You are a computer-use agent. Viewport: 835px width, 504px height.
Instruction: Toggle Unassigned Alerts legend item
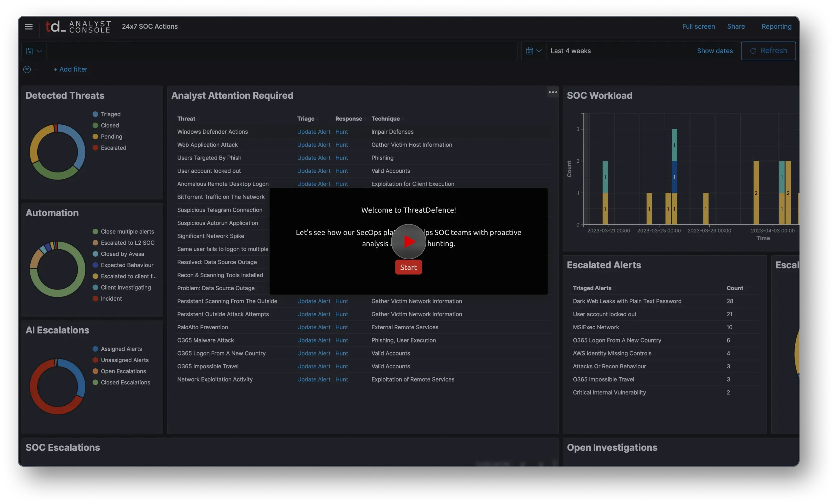[121, 360]
